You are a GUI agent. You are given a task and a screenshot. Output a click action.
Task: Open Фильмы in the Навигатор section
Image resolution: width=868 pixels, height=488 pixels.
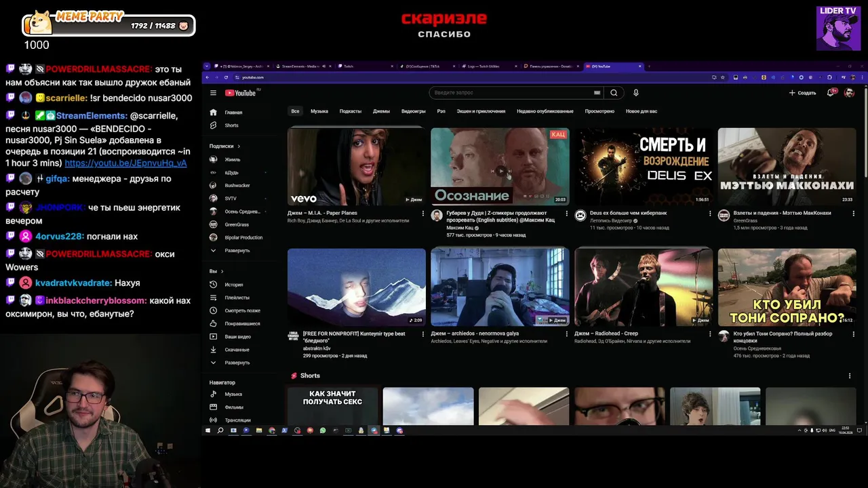click(234, 407)
